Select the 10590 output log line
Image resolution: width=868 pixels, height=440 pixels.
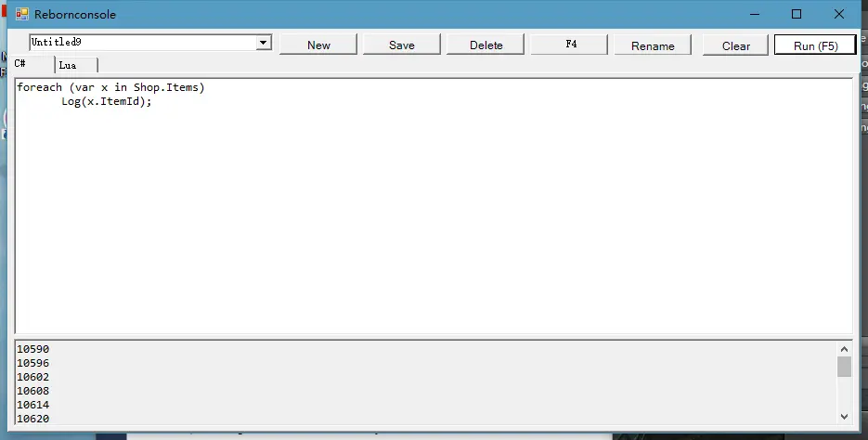[x=33, y=350]
